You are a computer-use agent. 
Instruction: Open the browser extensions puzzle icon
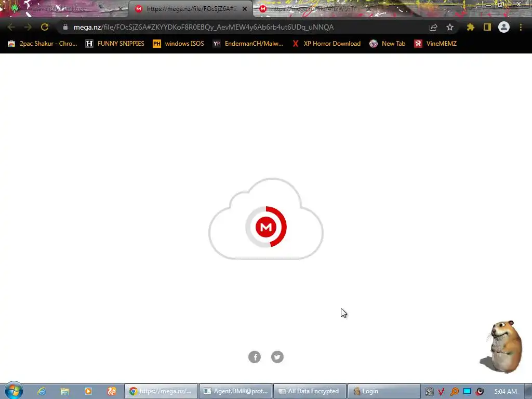pyautogui.click(x=471, y=27)
